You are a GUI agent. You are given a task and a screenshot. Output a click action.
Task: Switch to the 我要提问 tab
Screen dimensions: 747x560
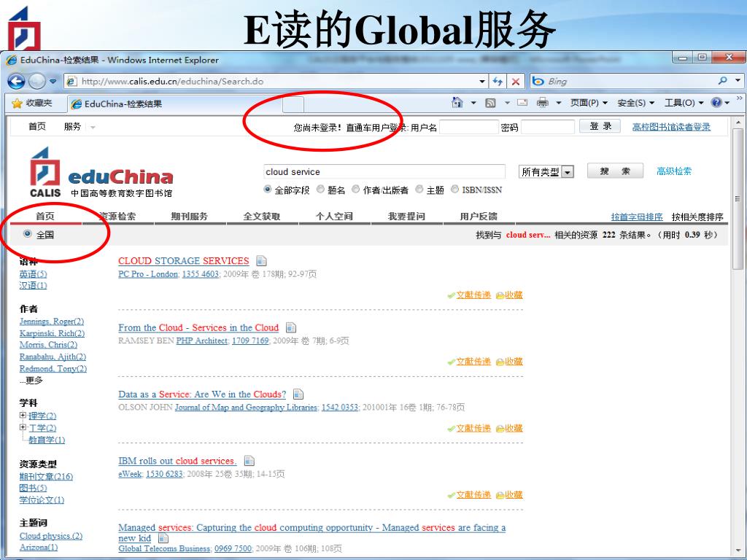point(406,216)
